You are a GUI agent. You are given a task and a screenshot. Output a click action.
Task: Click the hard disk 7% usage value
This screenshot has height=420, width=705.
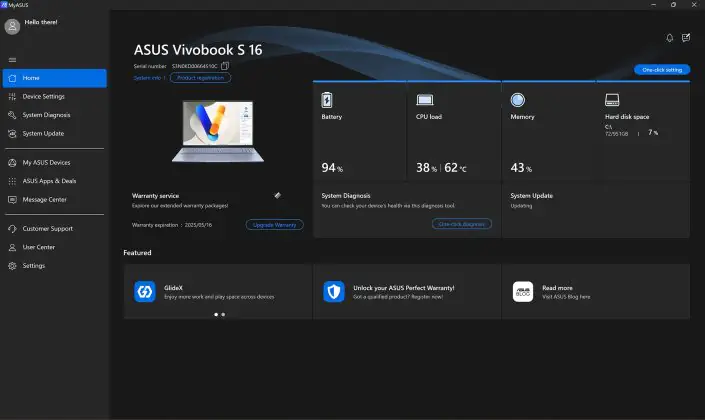tap(653, 132)
